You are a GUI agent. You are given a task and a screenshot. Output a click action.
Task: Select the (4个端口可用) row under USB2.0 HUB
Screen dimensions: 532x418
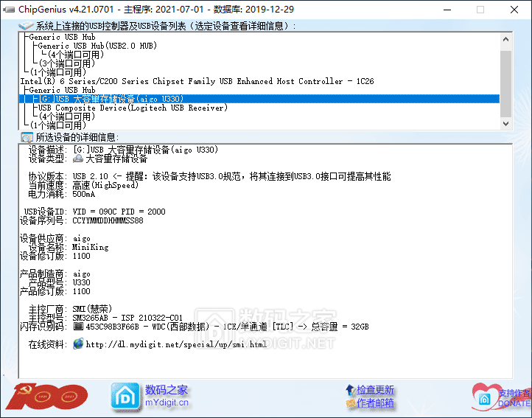(76, 55)
